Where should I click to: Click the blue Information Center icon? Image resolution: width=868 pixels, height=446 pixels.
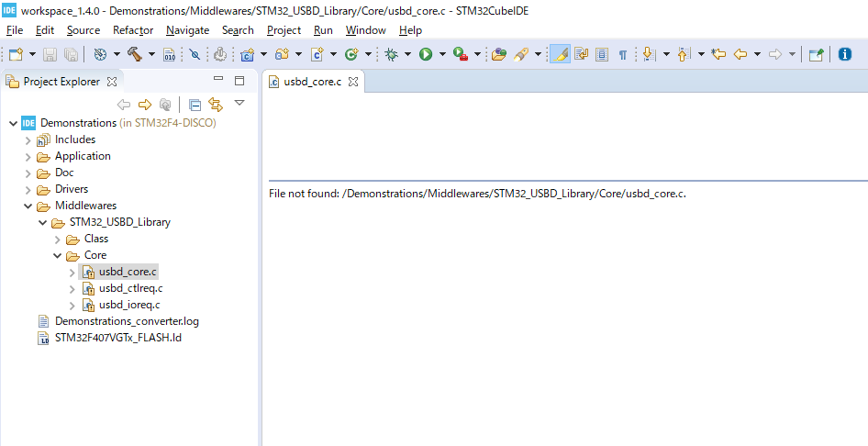(845, 54)
